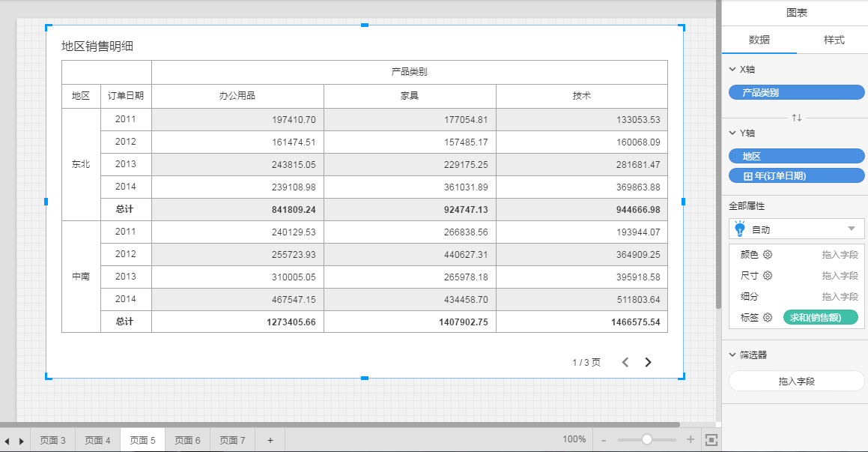
Task: Add a new page with plus tab
Action: [x=270, y=440]
